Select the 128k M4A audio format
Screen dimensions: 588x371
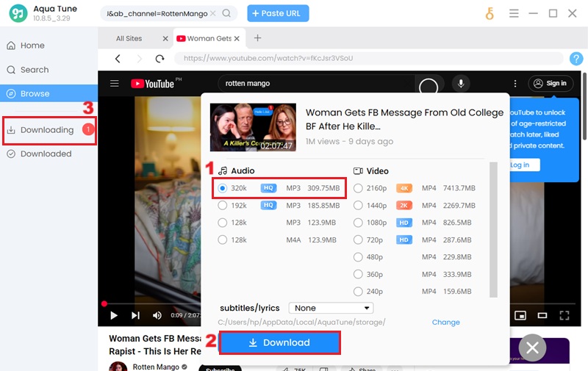(223, 239)
